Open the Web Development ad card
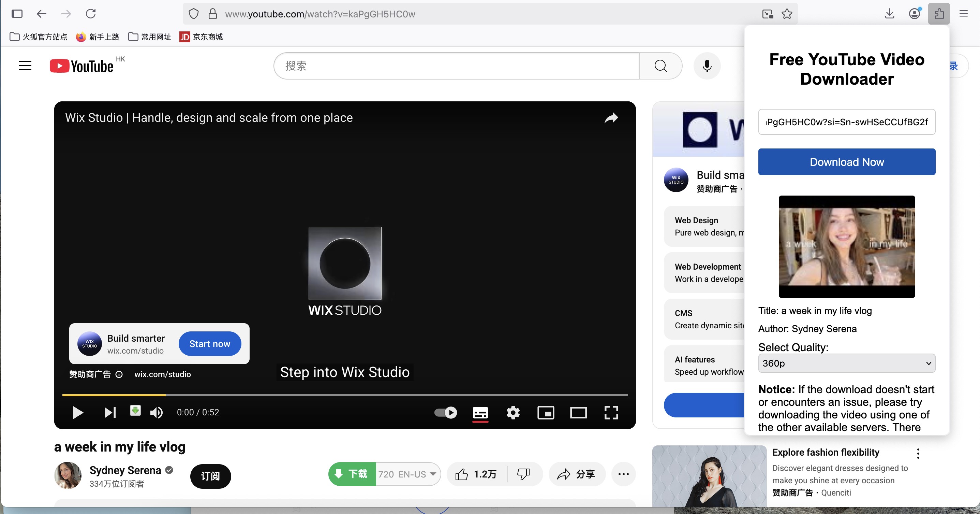The width and height of the screenshot is (980, 514). click(x=704, y=273)
